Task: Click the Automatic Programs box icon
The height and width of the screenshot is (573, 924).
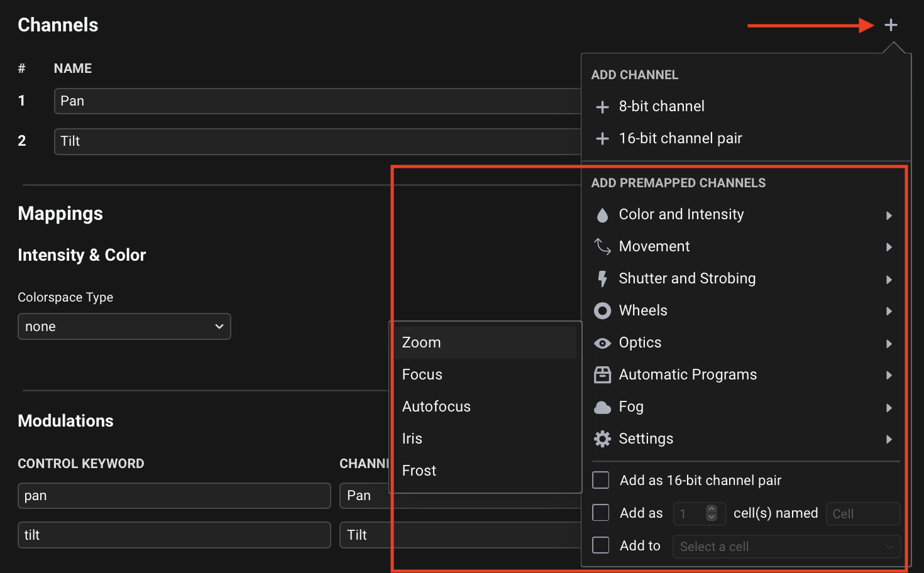Action: [x=602, y=375]
